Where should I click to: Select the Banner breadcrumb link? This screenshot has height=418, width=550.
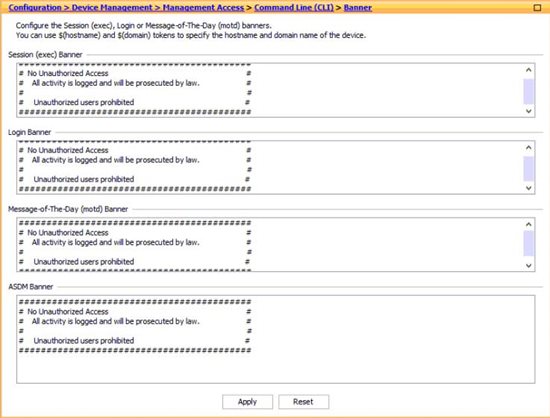point(357,7)
